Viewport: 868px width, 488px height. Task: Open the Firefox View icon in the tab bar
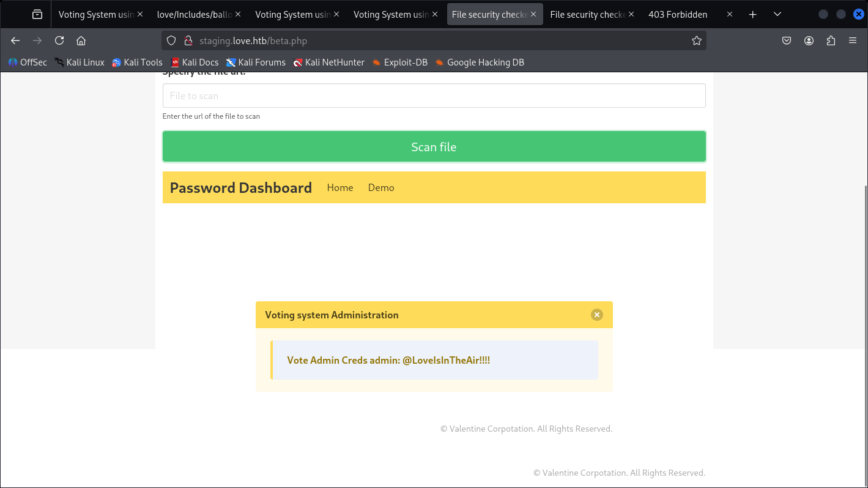click(x=37, y=14)
